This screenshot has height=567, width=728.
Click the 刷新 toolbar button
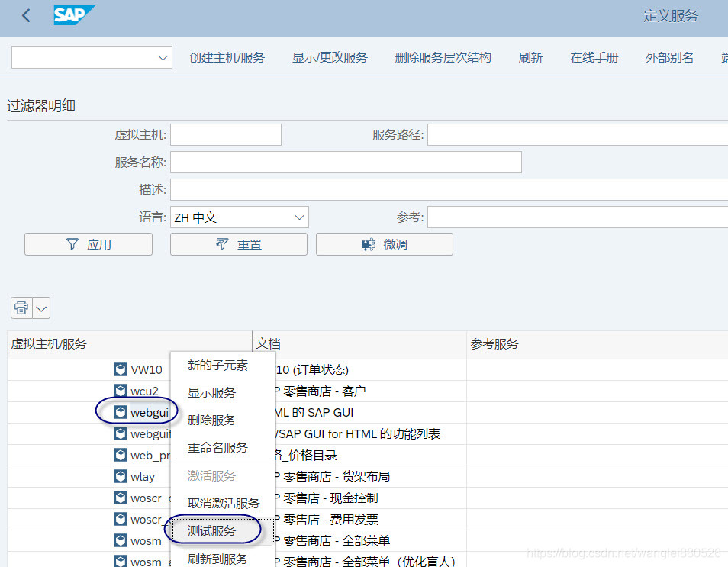(530, 57)
